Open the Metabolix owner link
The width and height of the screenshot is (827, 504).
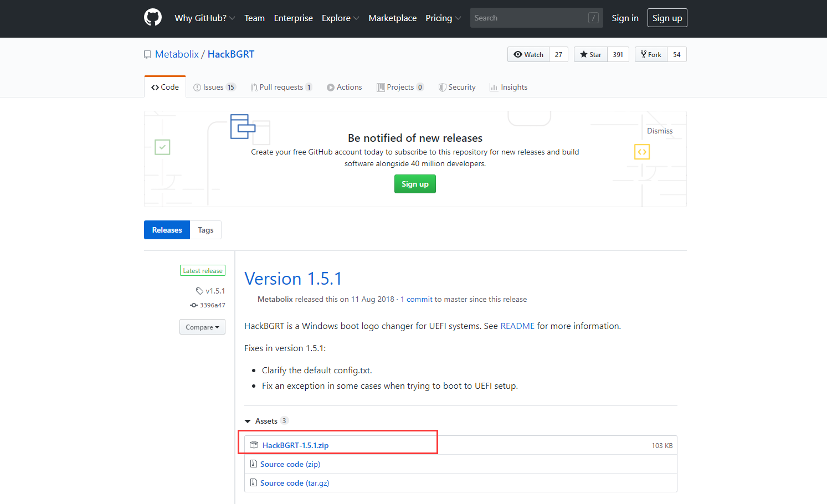[177, 54]
